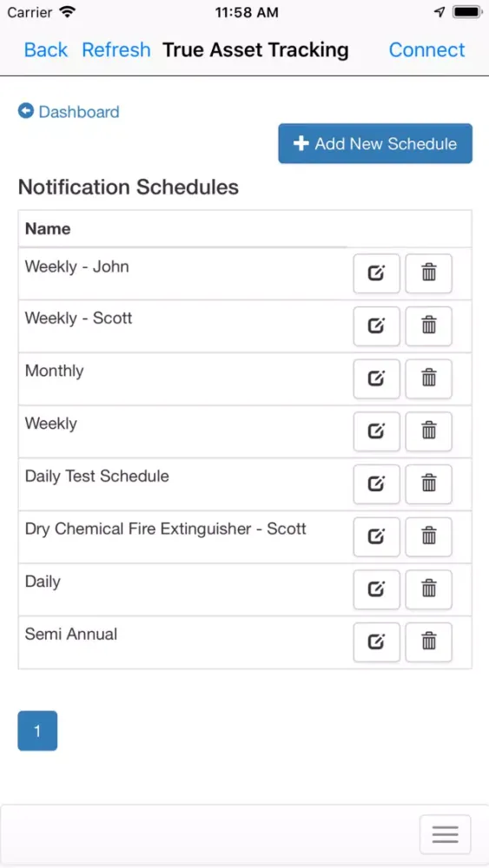Screen dimensions: 489x868
Task: Edit the Weekly - Scott schedule
Action: click(377, 326)
